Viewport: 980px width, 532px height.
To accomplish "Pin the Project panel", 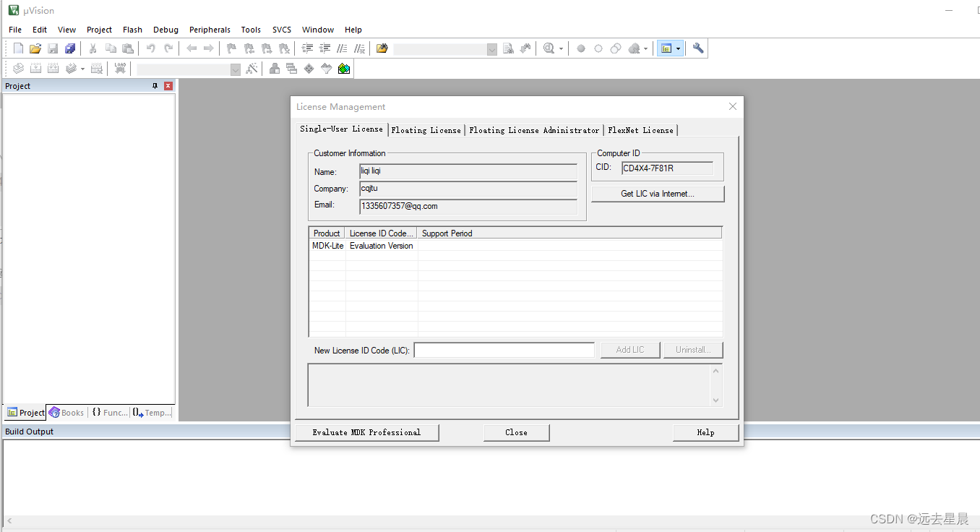I will pyautogui.click(x=155, y=86).
